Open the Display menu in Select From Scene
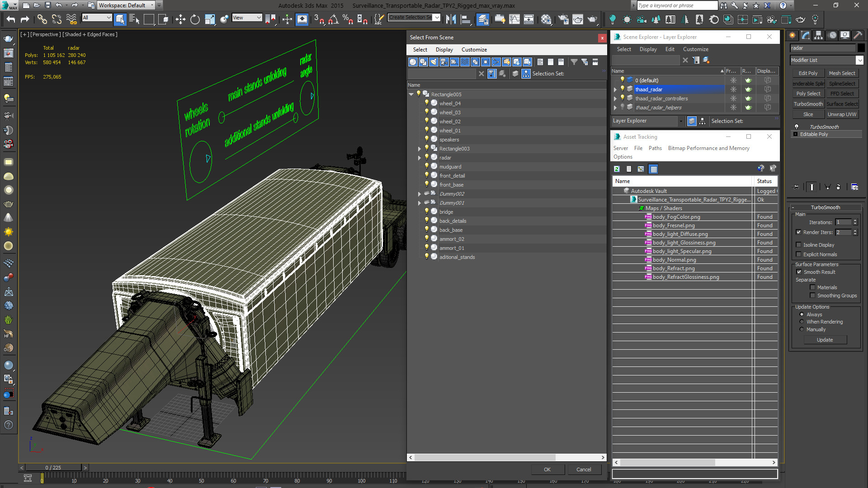Screen dimensions: 868x488 click(x=444, y=49)
